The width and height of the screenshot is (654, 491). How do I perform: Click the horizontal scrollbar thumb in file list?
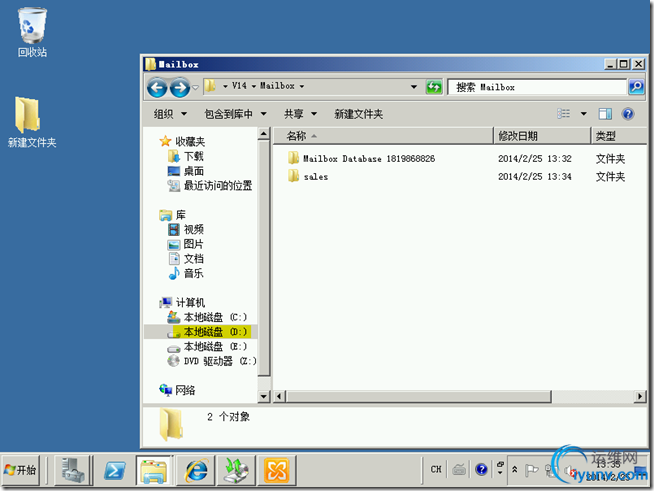(418, 396)
